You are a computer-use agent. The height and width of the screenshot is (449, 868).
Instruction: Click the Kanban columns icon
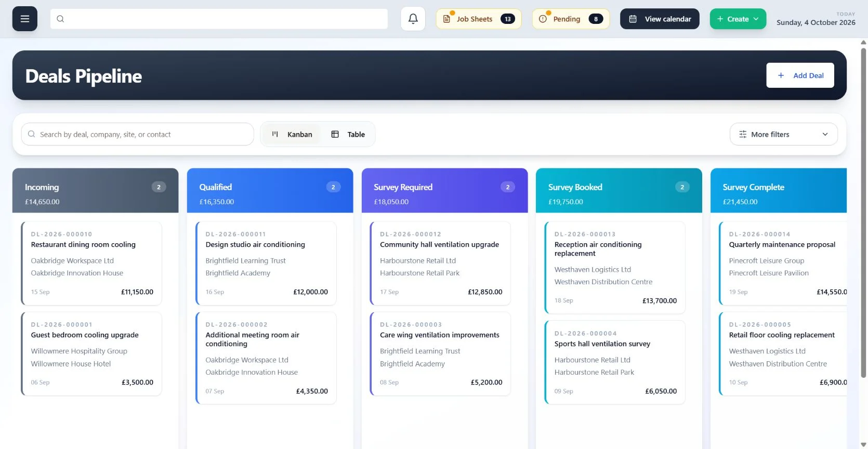click(x=275, y=134)
